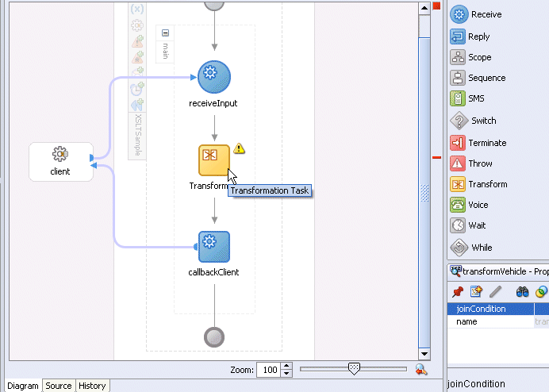
Task: Pick the Terminate activity icon
Action: coord(458,143)
